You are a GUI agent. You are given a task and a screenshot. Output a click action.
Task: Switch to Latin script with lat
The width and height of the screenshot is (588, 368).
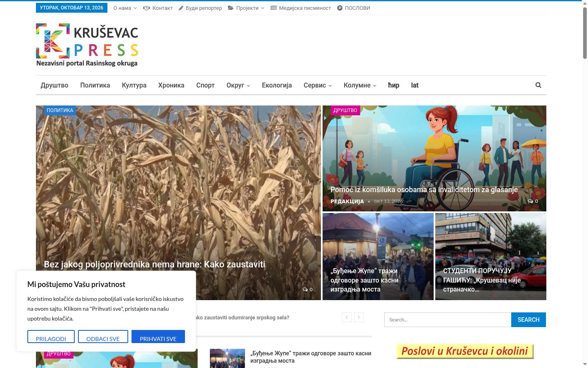(x=415, y=85)
